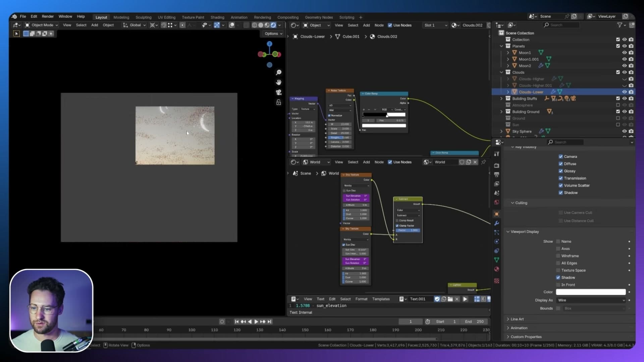Open the World properties tab
Viewport: 644px width, 362px height.
coord(497,202)
